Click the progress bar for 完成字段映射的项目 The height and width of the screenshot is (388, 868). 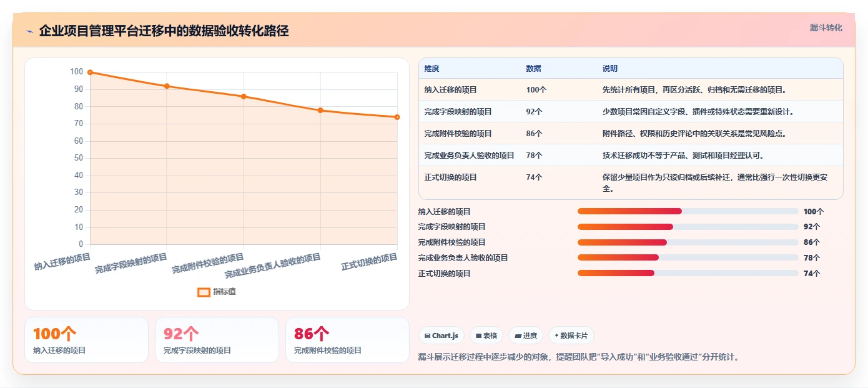point(688,227)
